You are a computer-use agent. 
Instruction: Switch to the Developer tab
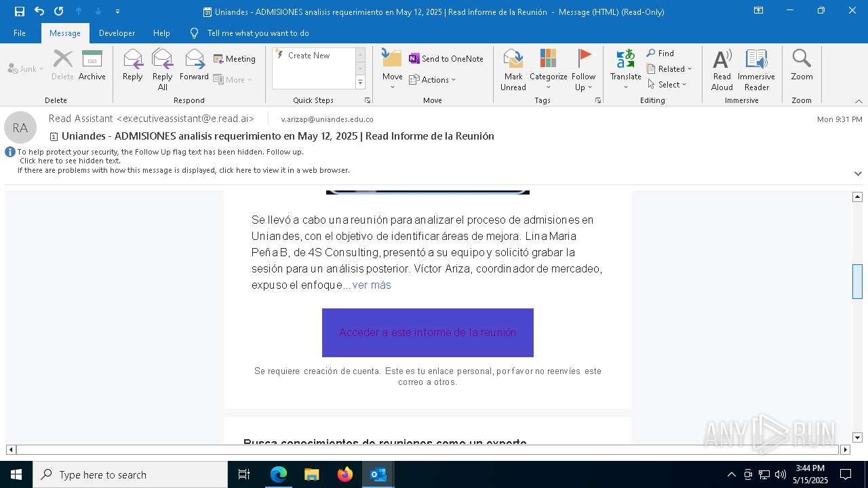117,33
